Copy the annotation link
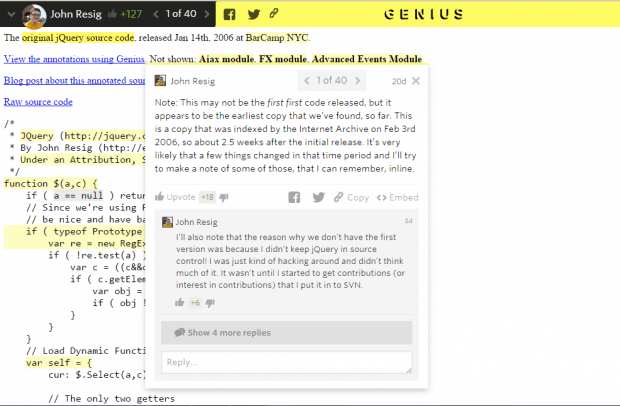 (x=351, y=197)
